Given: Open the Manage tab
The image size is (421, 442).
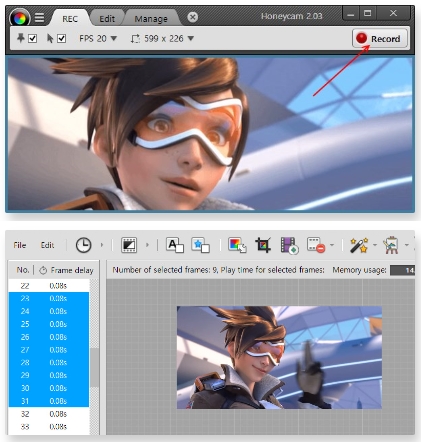Looking at the screenshot, I should 151,19.
